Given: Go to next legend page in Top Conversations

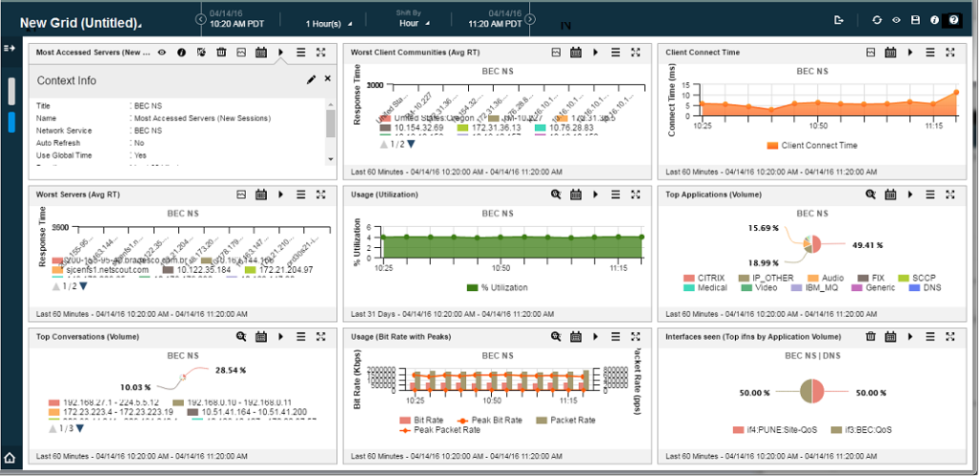Looking at the screenshot, I should click(x=80, y=428).
